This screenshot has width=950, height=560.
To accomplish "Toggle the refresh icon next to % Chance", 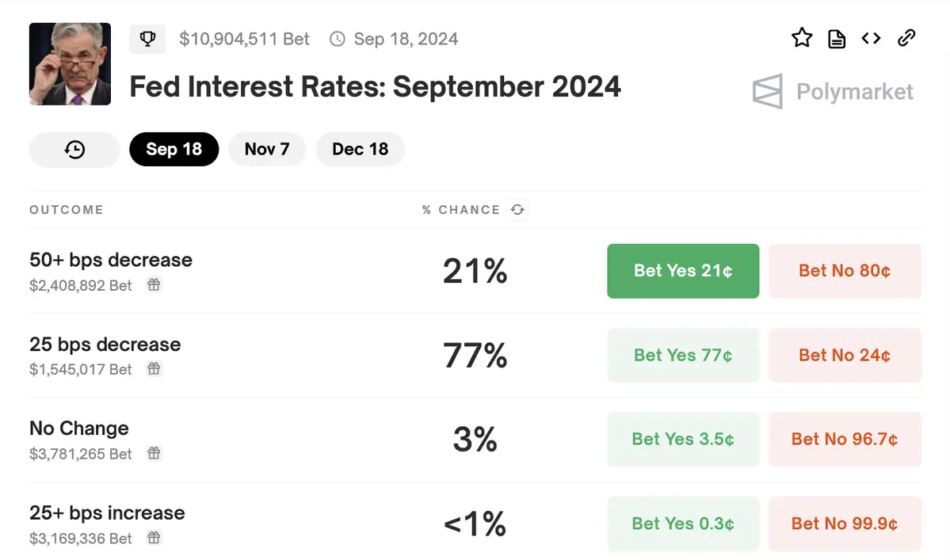I will click(518, 210).
